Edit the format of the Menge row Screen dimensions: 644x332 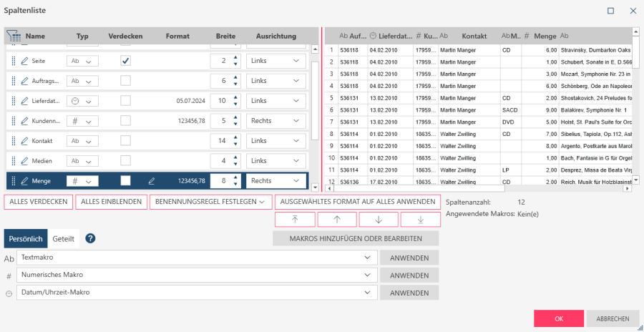tap(151, 181)
